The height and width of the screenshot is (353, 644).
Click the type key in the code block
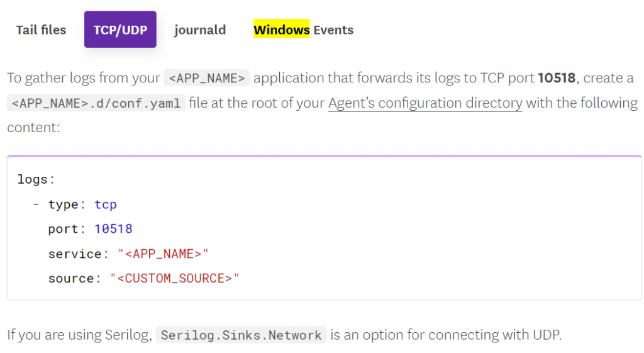coord(62,205)
